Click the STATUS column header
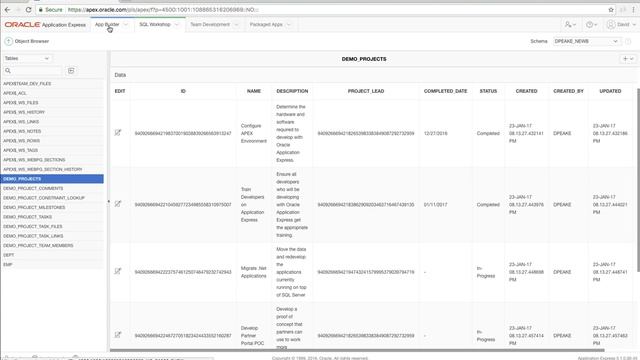The image size is (640, 360). (x=488, y=91)
